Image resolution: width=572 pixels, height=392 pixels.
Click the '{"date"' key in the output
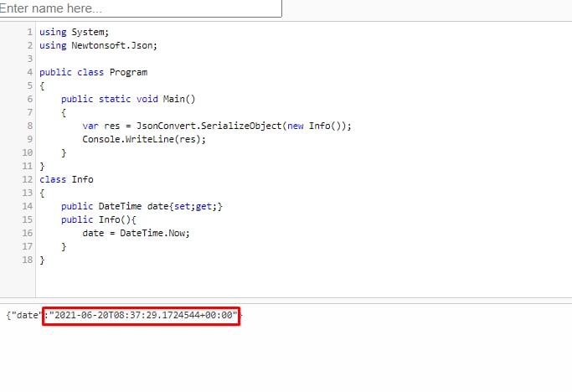tap(23, 315)
